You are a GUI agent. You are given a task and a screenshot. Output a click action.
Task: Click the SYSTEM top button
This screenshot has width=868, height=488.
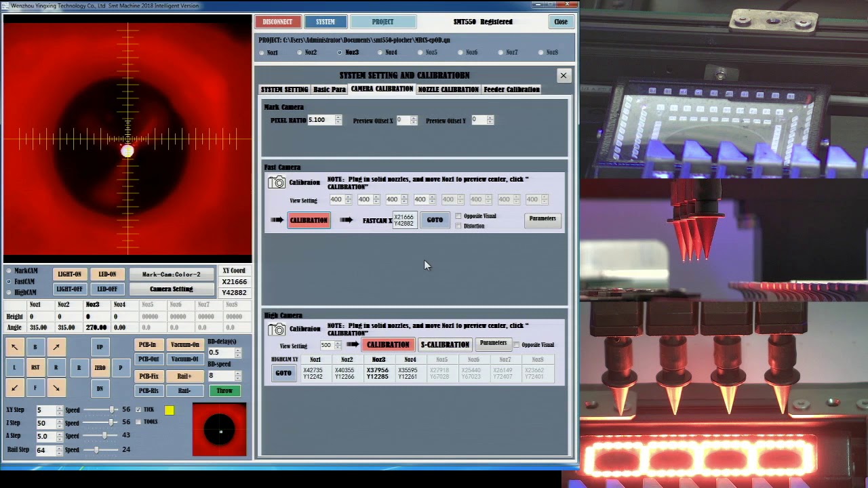[325, 22]
